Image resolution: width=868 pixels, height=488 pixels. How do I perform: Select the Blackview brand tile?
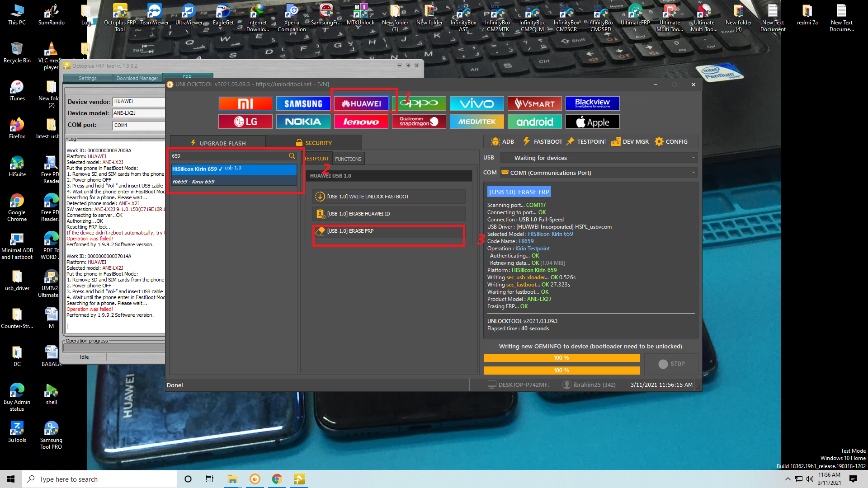click(592, 103)
